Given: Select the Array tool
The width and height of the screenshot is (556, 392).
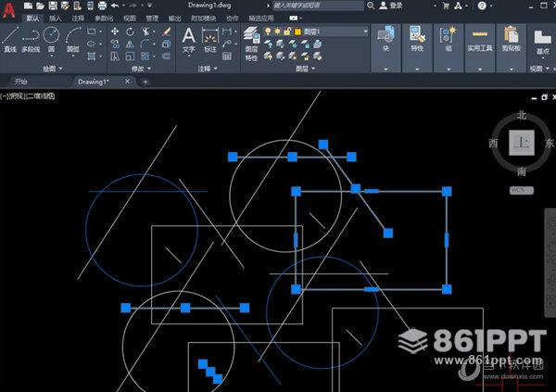Looking at the screenshot, I should click(x=145, y=56).
